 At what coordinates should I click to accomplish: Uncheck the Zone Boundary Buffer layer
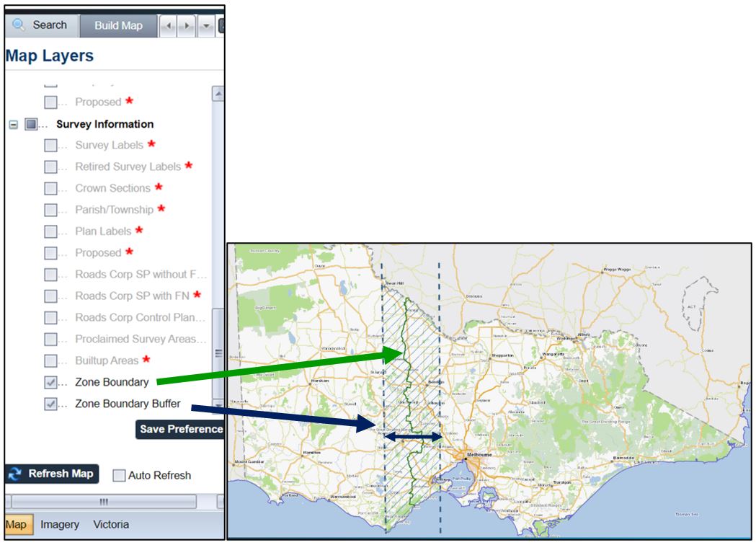[x=51, y=404]
